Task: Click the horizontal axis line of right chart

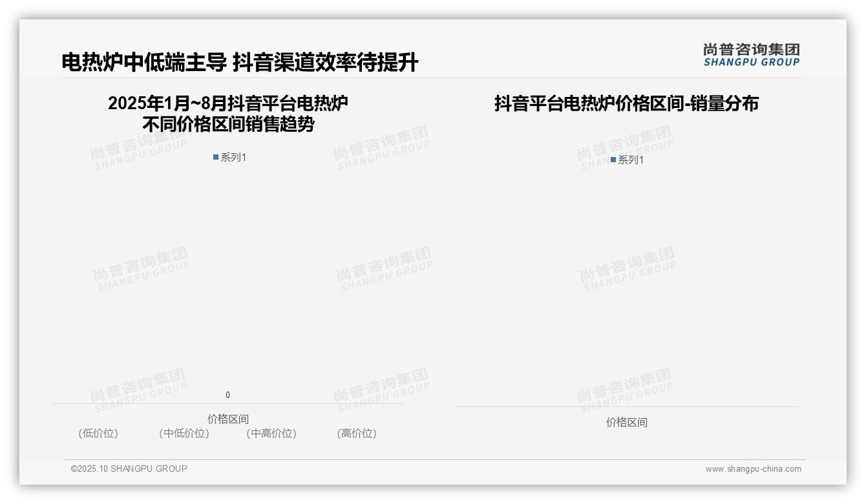Action: (627, 405)
